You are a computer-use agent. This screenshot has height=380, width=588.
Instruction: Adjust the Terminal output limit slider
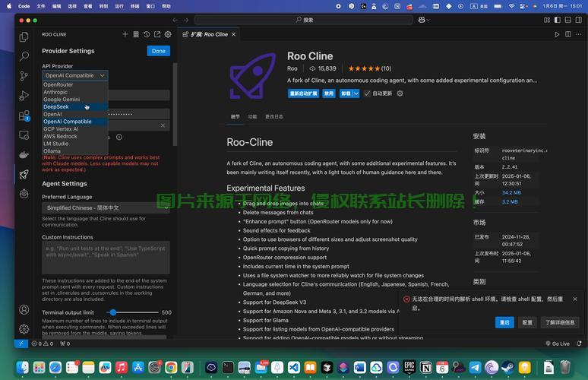112,312
